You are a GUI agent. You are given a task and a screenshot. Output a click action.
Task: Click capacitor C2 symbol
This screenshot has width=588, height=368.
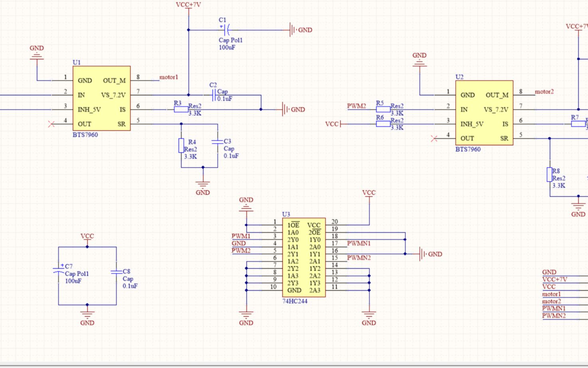click(214, 95)
